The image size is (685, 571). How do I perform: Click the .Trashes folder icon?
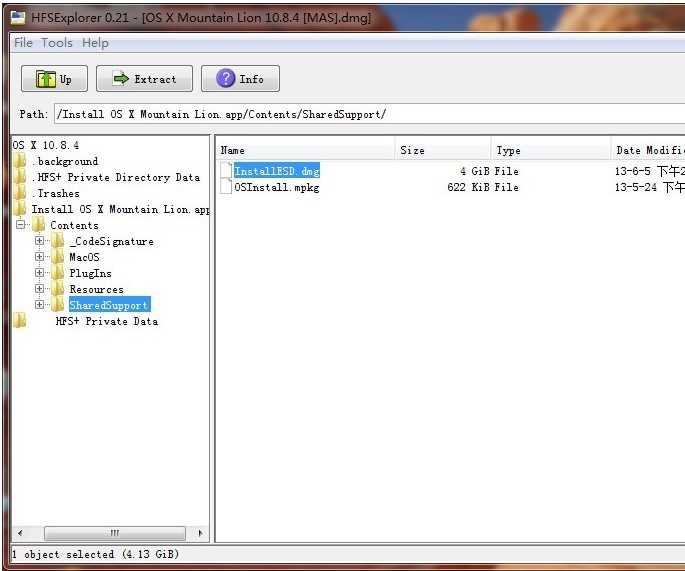pos(20,193)
